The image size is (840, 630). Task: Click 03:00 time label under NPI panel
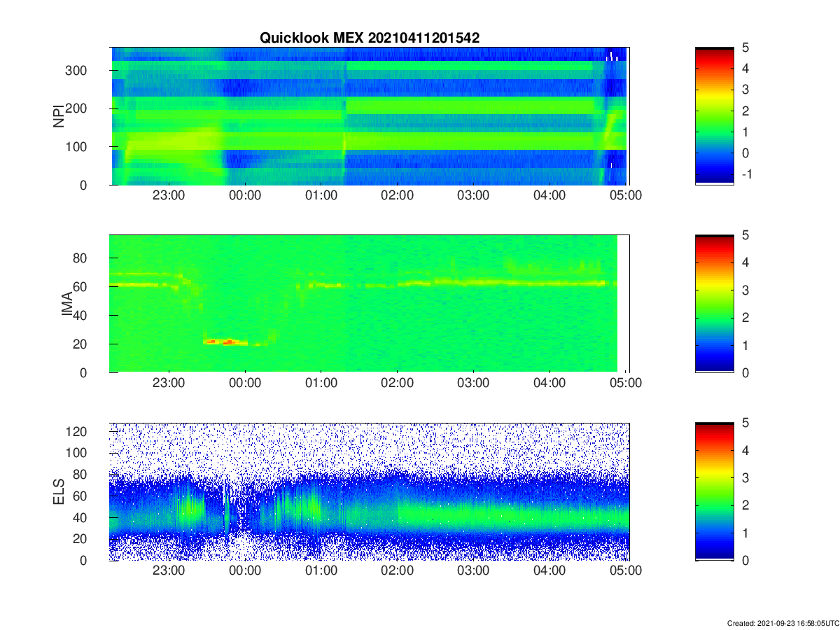click(473, 196)
